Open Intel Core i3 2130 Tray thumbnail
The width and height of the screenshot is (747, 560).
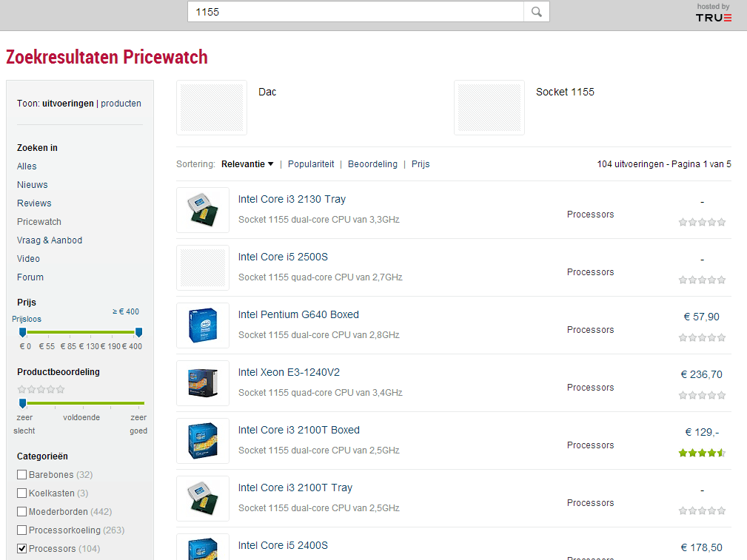(203, 210)
